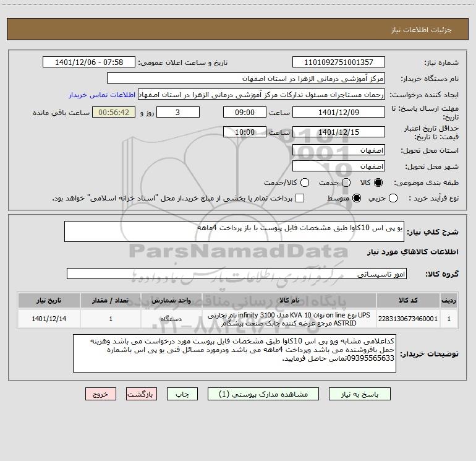Open مشاهده مدارک پیوستی (1) button
The width and height of the screenshot is (476, 461).
(263, 394)
